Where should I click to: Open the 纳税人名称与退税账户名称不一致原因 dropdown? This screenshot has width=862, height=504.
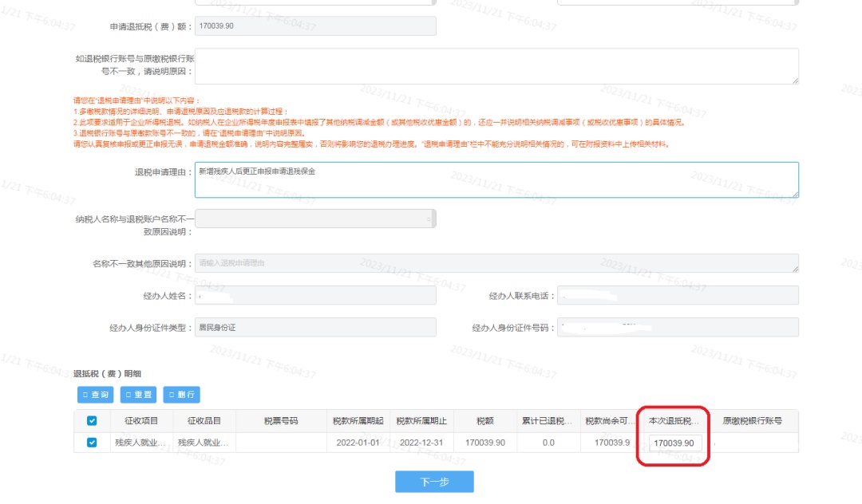pyautogui.click(x=315, y=219)
